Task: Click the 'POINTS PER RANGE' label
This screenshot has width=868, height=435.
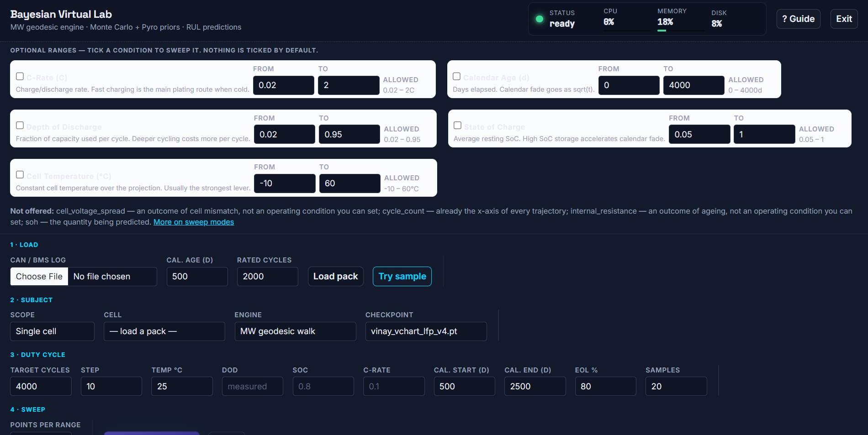Action: coord(46,425)
